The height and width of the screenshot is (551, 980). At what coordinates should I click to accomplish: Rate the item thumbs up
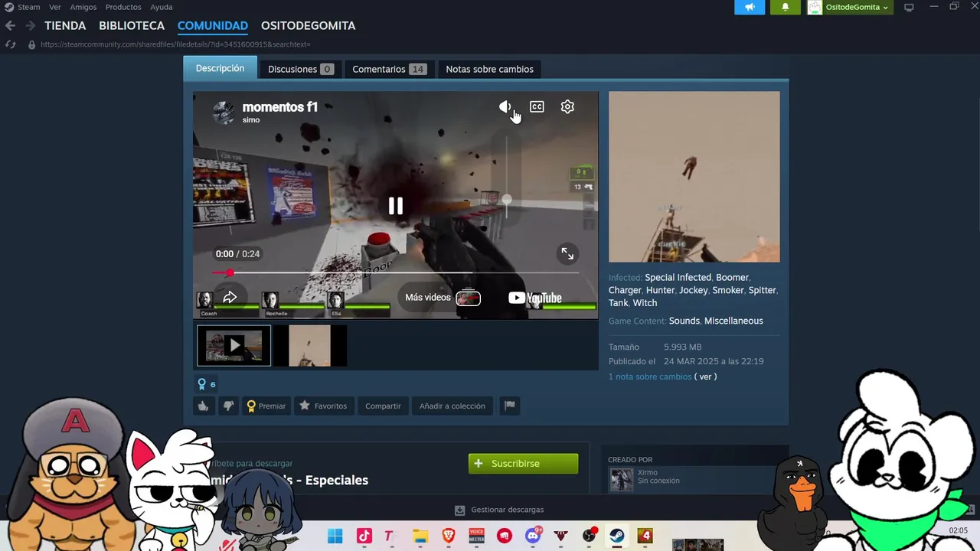tap(203, 406)
